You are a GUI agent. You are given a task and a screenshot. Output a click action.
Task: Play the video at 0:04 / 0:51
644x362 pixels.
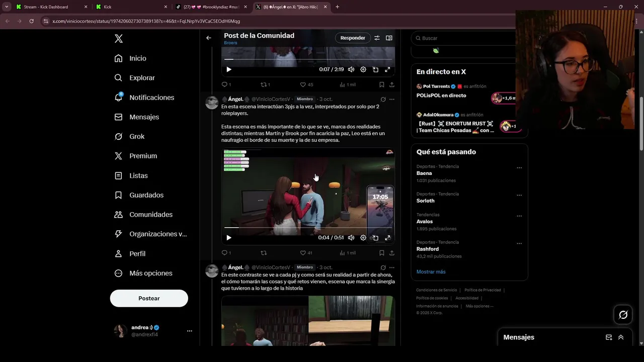click(229, 238)
